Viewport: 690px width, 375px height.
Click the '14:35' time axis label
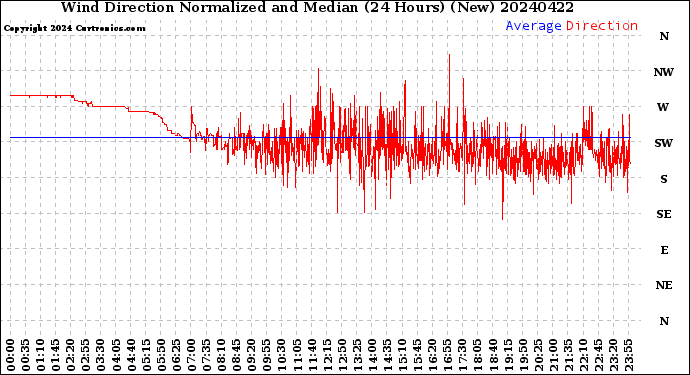[387, 355]
